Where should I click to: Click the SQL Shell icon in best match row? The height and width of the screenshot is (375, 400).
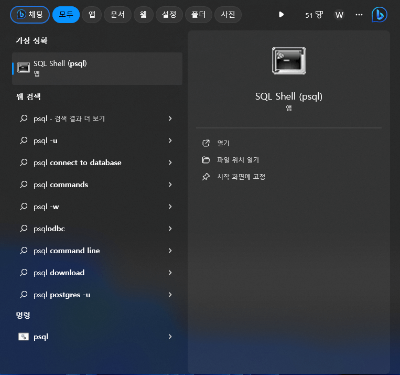click(x=23, y=68)
